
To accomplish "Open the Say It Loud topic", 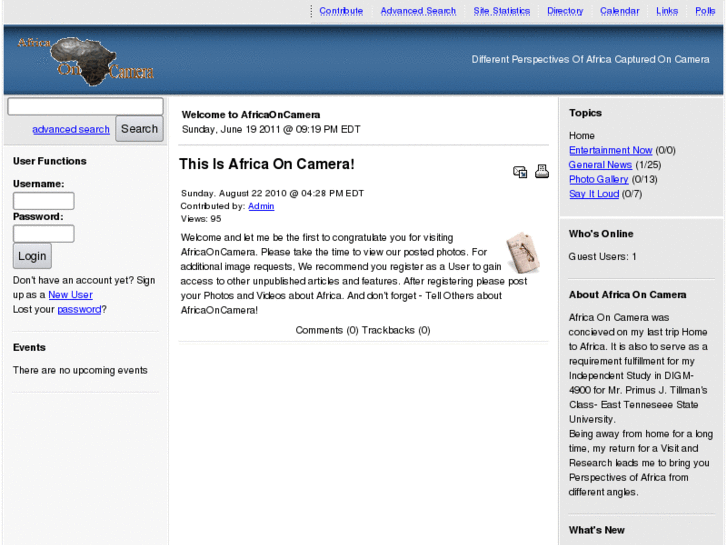I will click(594, 194).
